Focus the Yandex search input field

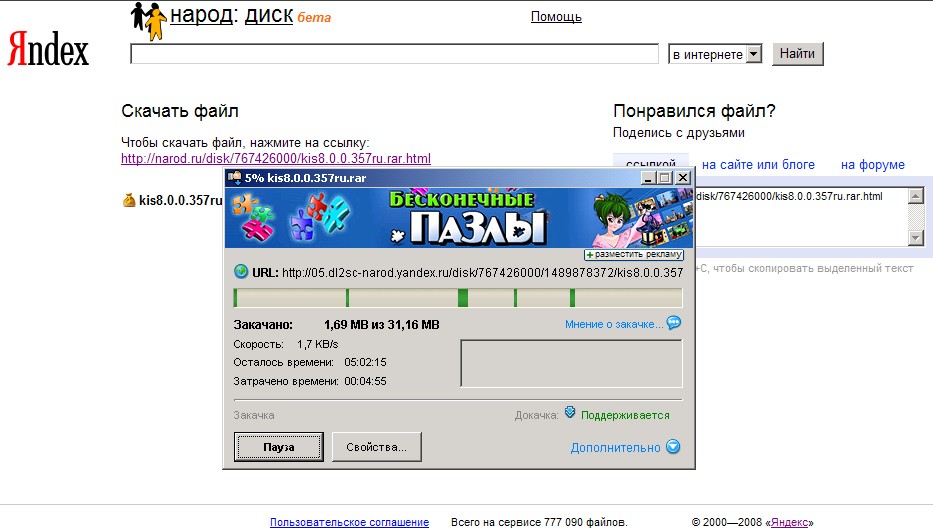pyautogui.click(x=395, y=54)
